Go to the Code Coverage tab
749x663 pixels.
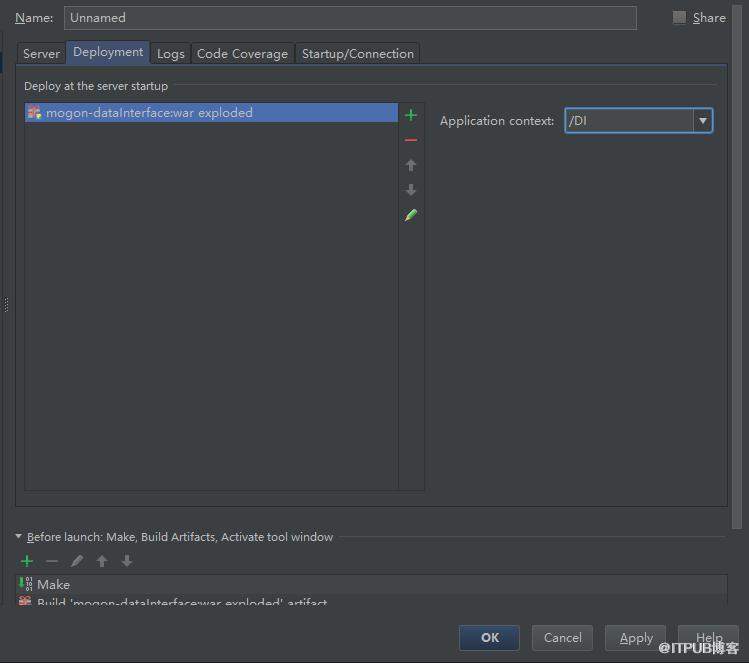pos(242,53)
